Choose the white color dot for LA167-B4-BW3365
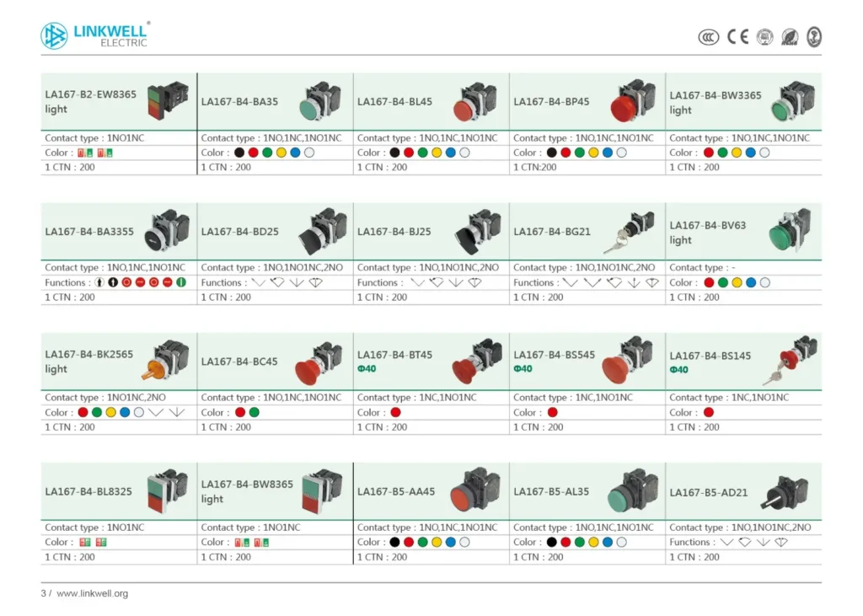The image size is (863, 616). pos(764,153)
